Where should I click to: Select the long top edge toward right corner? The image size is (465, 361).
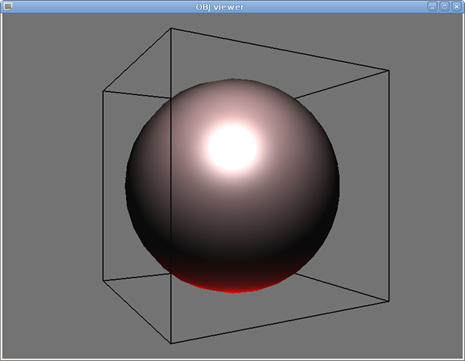pyautogui.click(x=280, y=49)
